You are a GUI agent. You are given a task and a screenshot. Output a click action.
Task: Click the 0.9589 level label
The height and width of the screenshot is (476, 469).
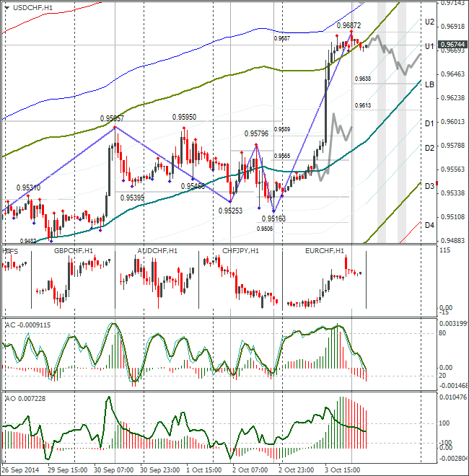pos(282,129)
